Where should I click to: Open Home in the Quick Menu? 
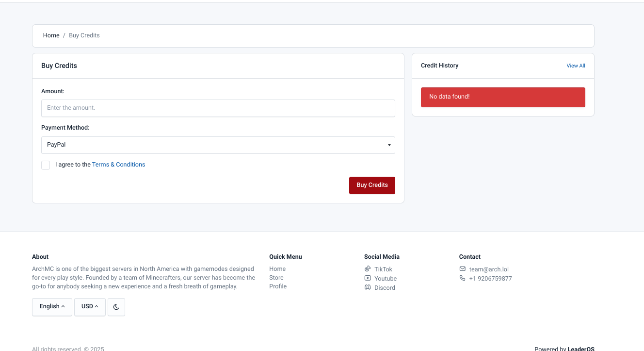pos(277,269)
